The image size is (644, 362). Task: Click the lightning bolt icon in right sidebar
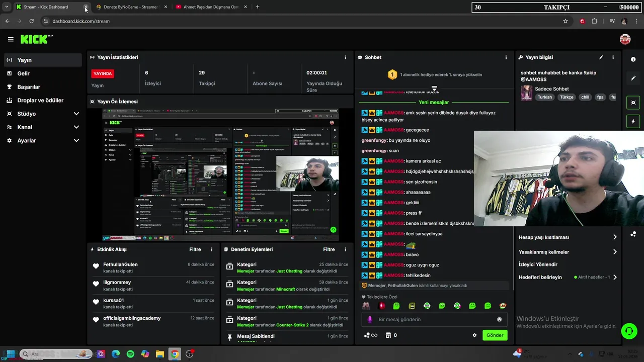click(x=633, y=121)
